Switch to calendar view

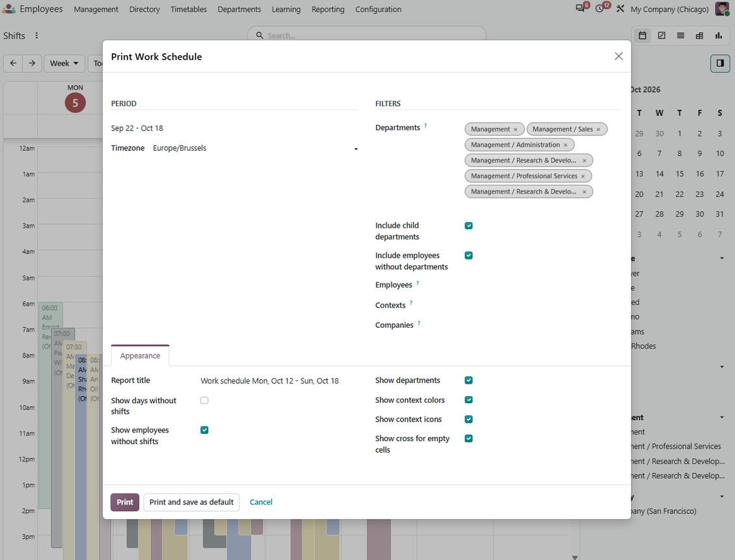[x=643, y=36]
